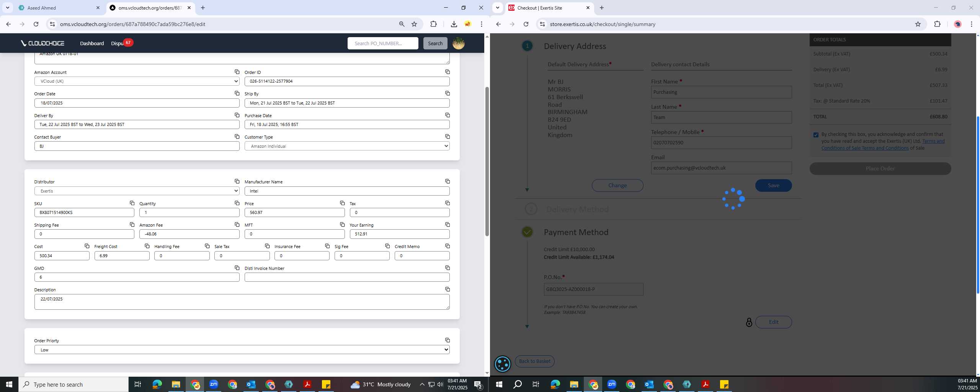Copy the Cost value
The image size is (980, 392).
click(87, 246)
